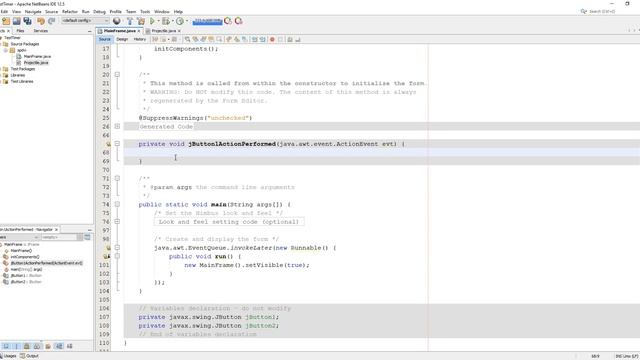Click gutter hint icon beside invokeLater line
The width and height of the screenshot is (640, 360).
coord(108,248)
